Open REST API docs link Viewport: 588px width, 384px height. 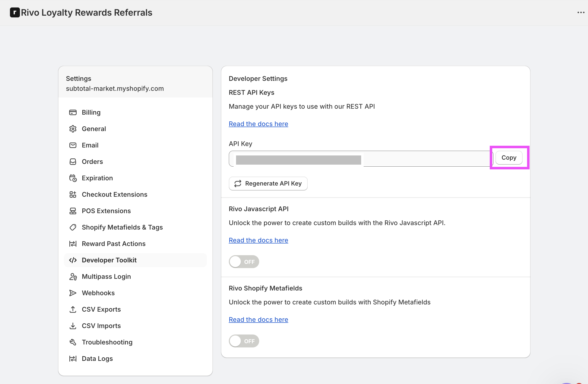(258, 124)
